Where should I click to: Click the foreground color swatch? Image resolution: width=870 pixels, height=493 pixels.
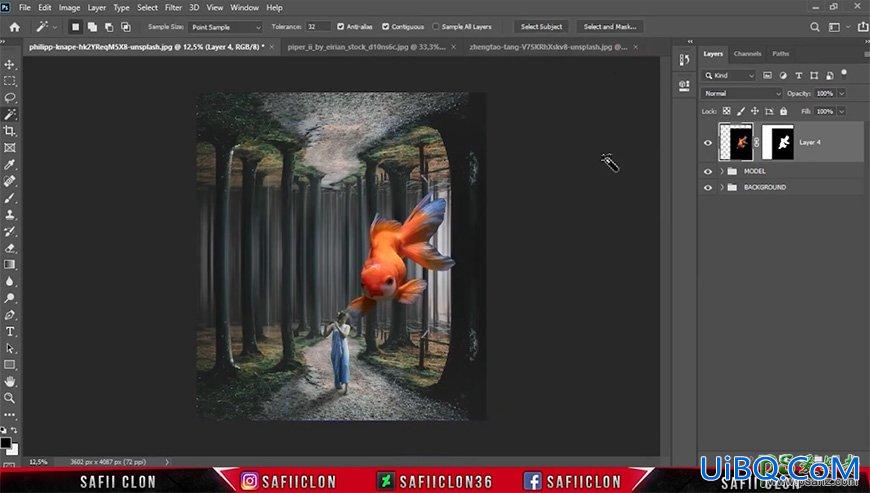(x=6, y=443)
